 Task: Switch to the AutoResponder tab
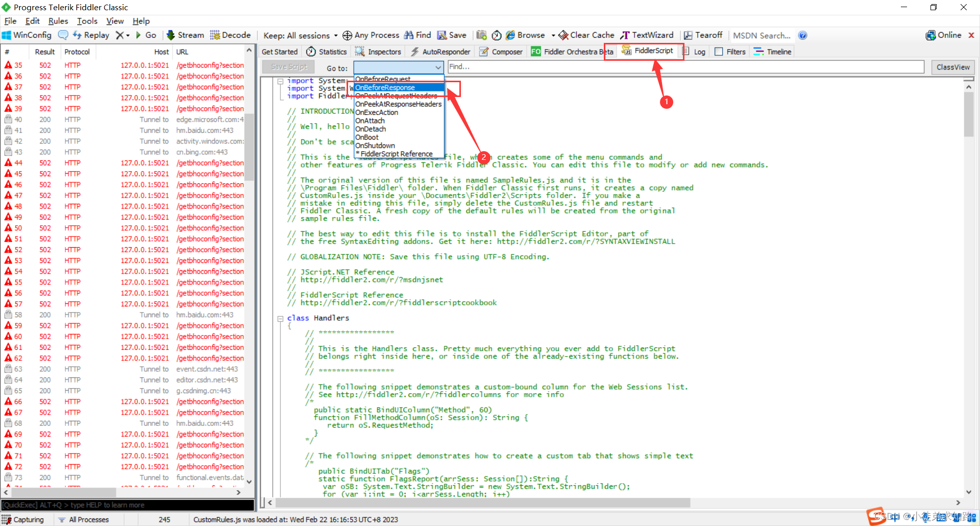point(440,52)
